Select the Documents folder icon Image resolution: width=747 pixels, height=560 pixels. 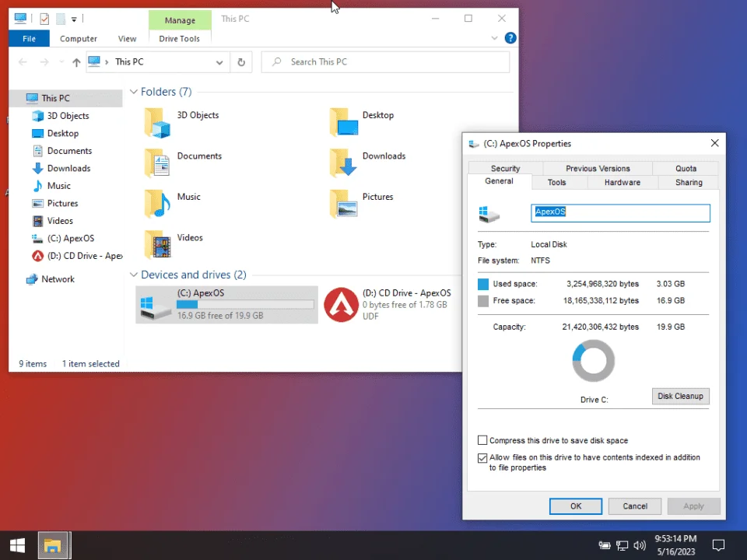click(x=158, y=163)
